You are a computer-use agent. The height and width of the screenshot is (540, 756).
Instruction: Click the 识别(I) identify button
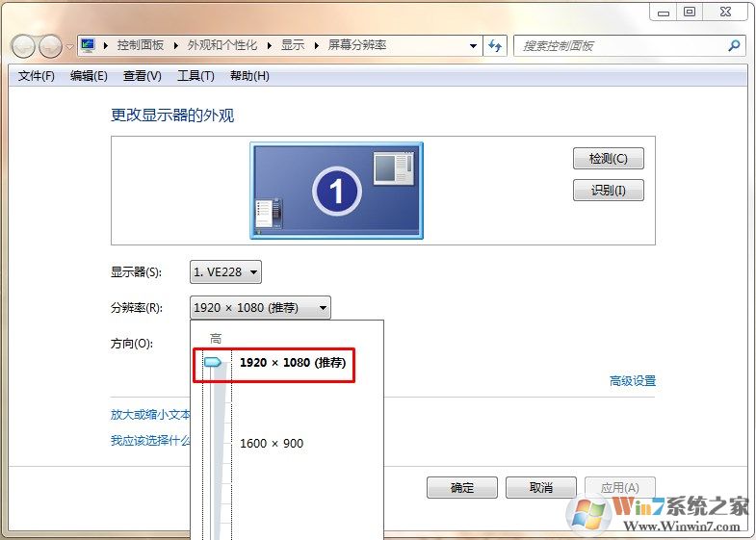[x=609, y=191]
